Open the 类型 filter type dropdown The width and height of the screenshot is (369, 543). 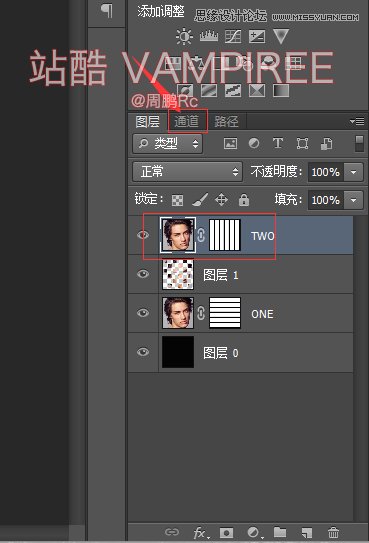click(x=168, y=143)
